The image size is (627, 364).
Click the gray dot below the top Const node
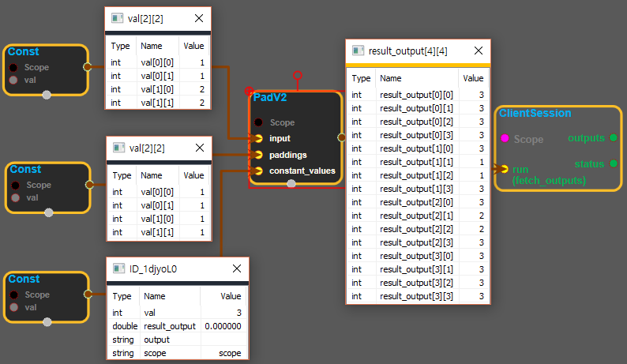47,95
